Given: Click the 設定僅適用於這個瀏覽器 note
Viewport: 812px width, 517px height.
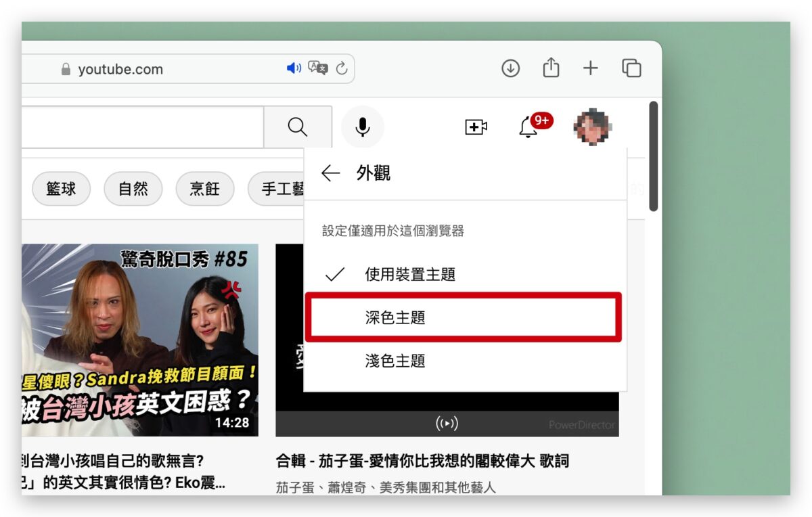Looking at the screenshot, I should pyautogui.click(x=393, y=231).
